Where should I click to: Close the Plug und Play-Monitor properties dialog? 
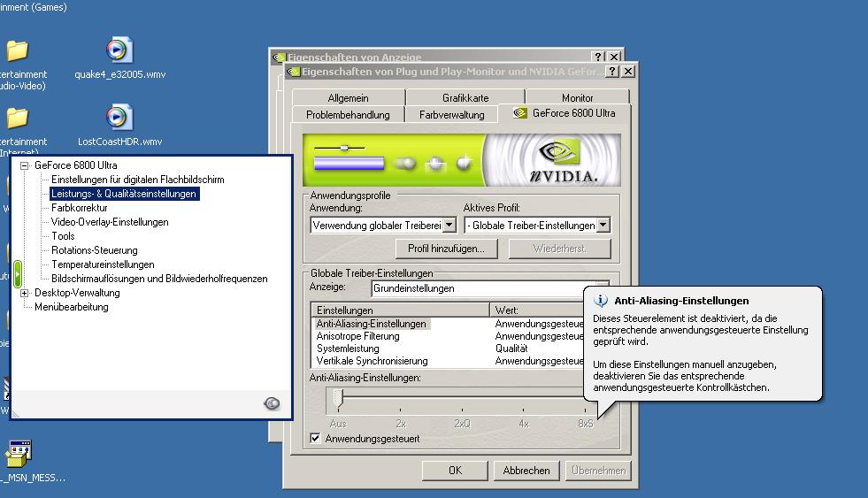[627, 72]
